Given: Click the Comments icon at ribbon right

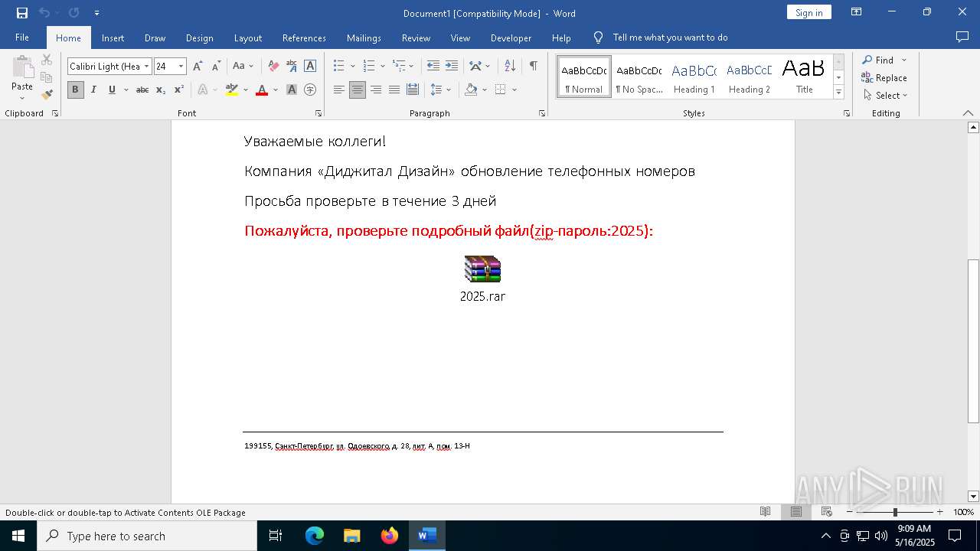Looking at the screenshot, I should (962, 37).
